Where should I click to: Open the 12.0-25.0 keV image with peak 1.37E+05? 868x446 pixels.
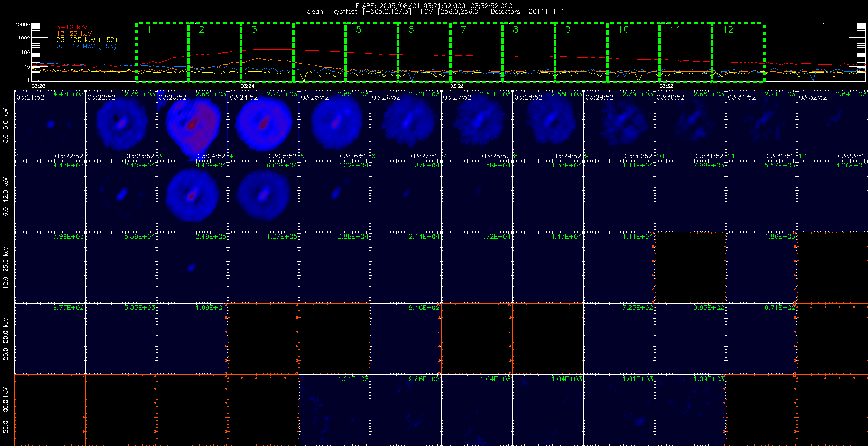click(263, 268)
